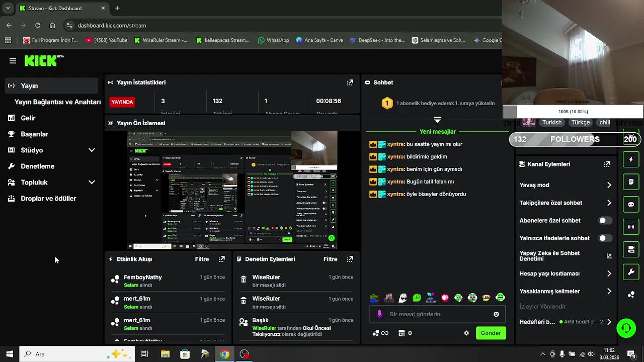
Task: Click the Gönder send button
Action: click(491, 333)
